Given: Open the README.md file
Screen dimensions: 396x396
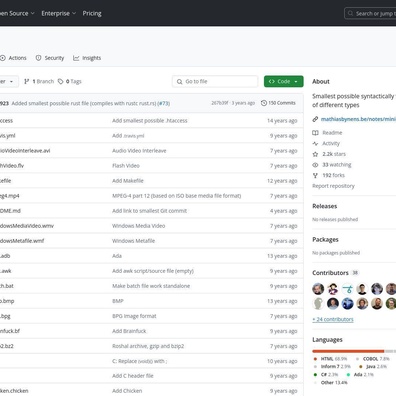Looking at the screenshot, I should click(x=10, y=211).
